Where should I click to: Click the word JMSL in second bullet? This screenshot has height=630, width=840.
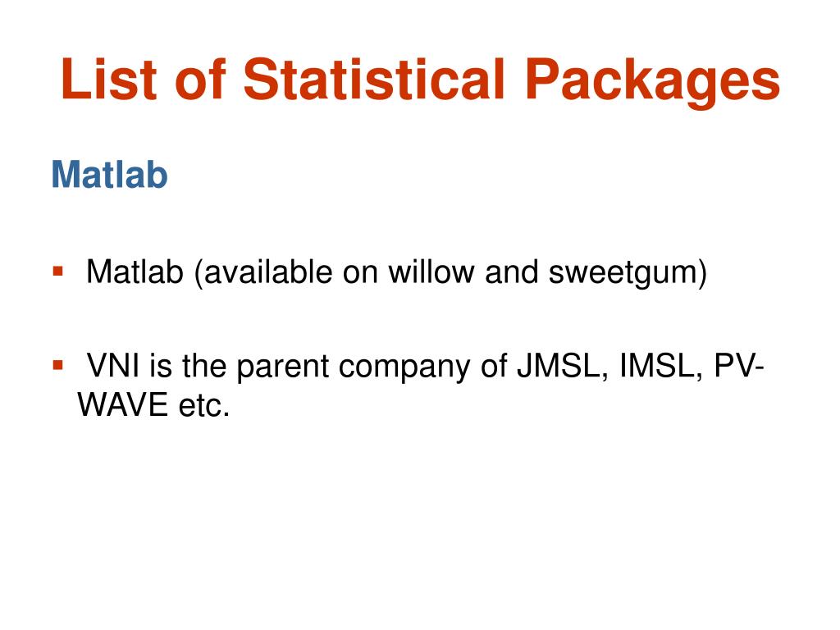pyautogui.click(x=562, y=367)
